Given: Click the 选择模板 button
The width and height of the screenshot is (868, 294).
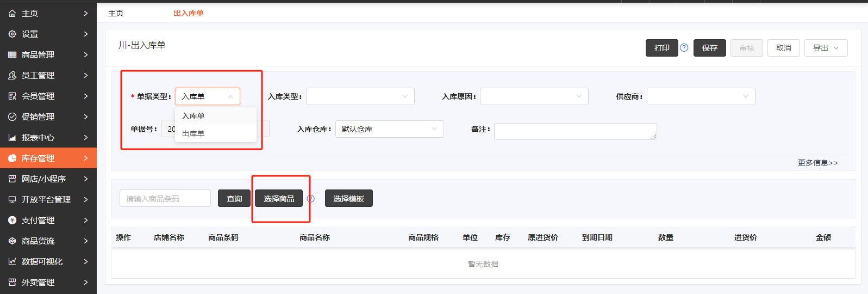Looking at the screenshot, I should [348, 199].
